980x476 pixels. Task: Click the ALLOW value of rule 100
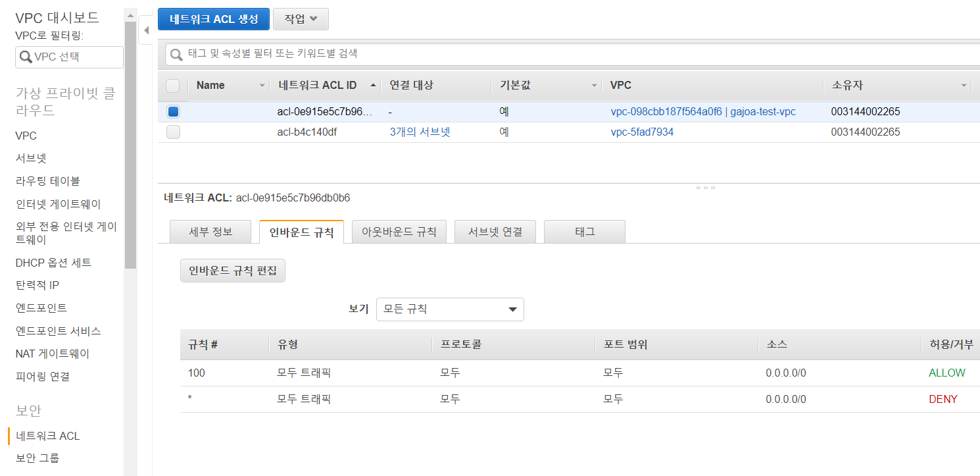947,373
